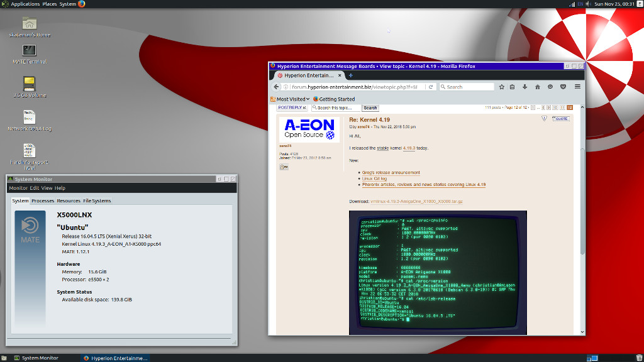Click the PM icon under xeno74's profile
The width and height of the screenshot is (644, 362).
tap(284, 167)
